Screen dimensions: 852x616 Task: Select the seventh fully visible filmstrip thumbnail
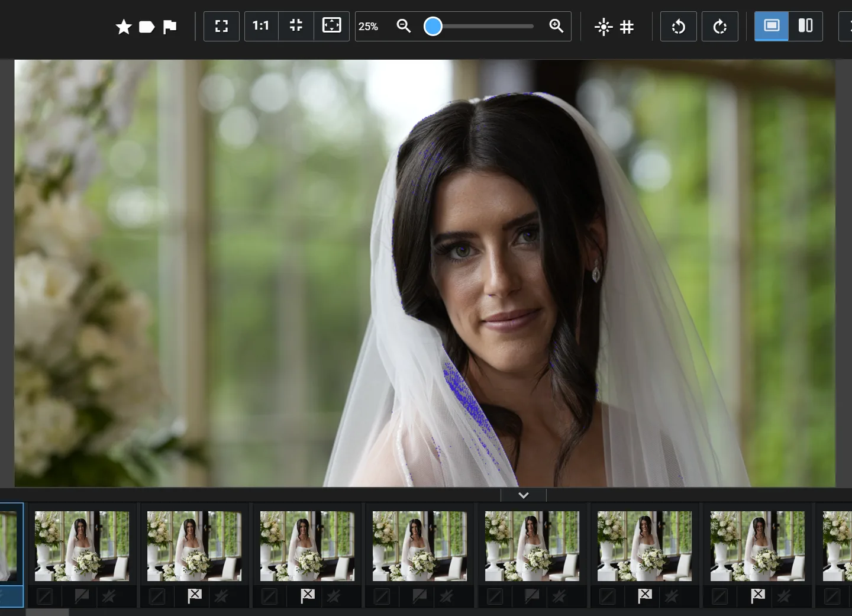(x=757, y=546)
